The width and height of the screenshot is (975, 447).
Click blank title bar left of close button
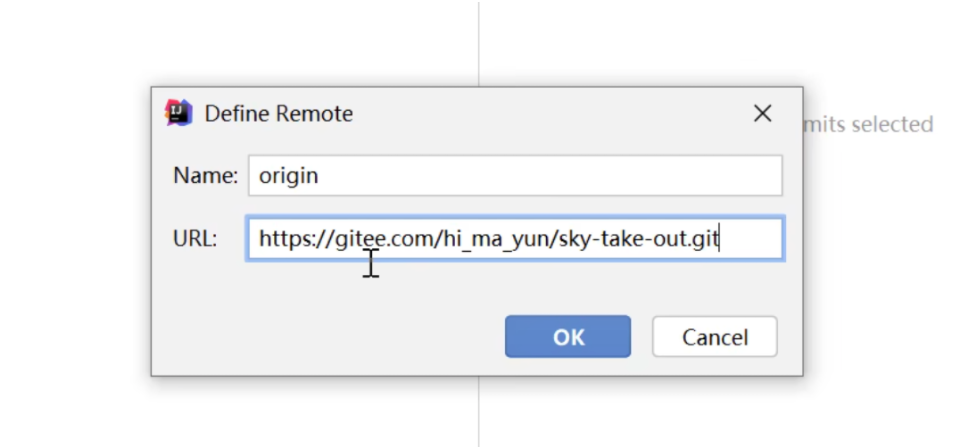[550, 114]
